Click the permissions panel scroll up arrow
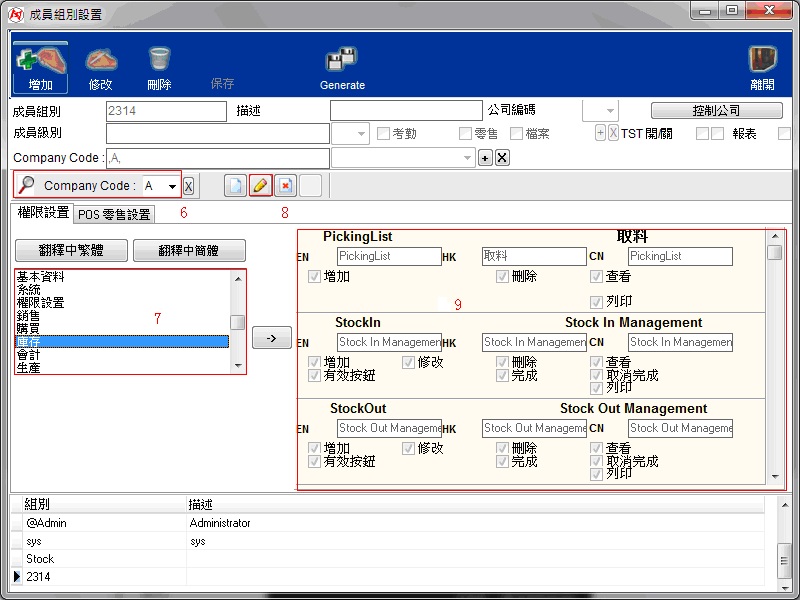The width and height of the screenshot is (800, 600). pyautogui.click(x=775, y=236)
